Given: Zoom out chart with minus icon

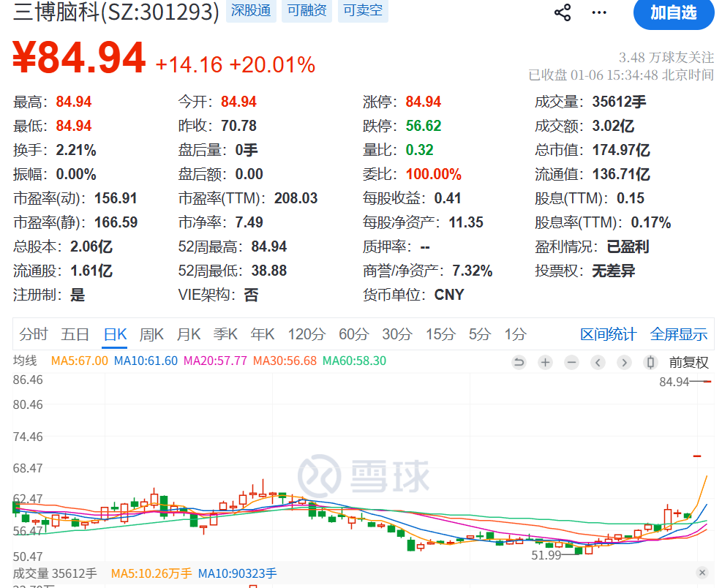Looking at the screenshot, I should pos(571,362).
